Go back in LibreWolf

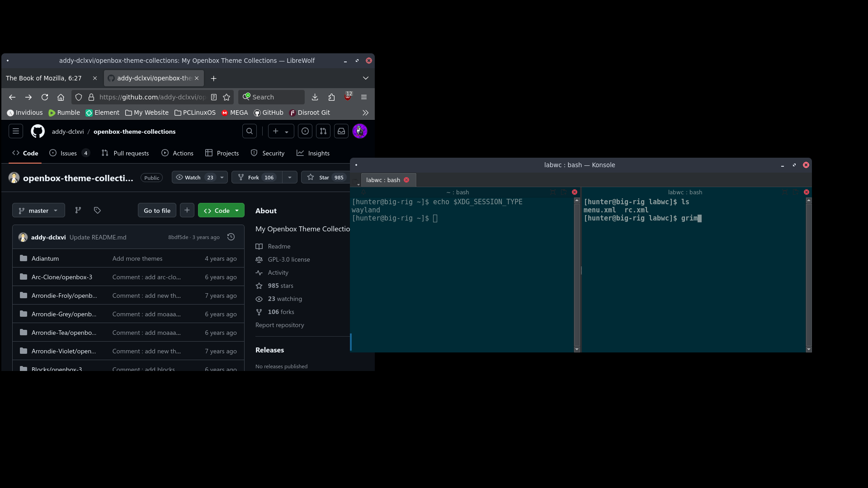12,97
